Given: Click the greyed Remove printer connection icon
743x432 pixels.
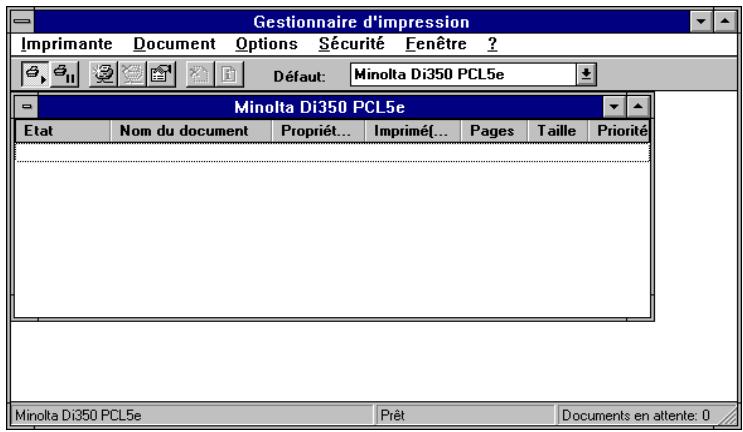Looking at the screenshot, I should coord(132,74).
